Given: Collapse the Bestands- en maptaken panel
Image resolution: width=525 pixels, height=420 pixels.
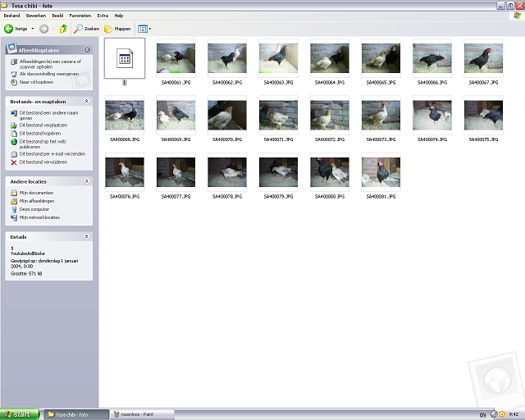Looking at the screenshot, I should click(x=87, y=102).
